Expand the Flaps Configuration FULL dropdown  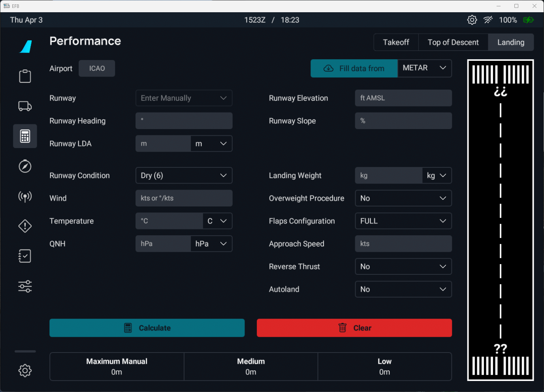point(403,221)
